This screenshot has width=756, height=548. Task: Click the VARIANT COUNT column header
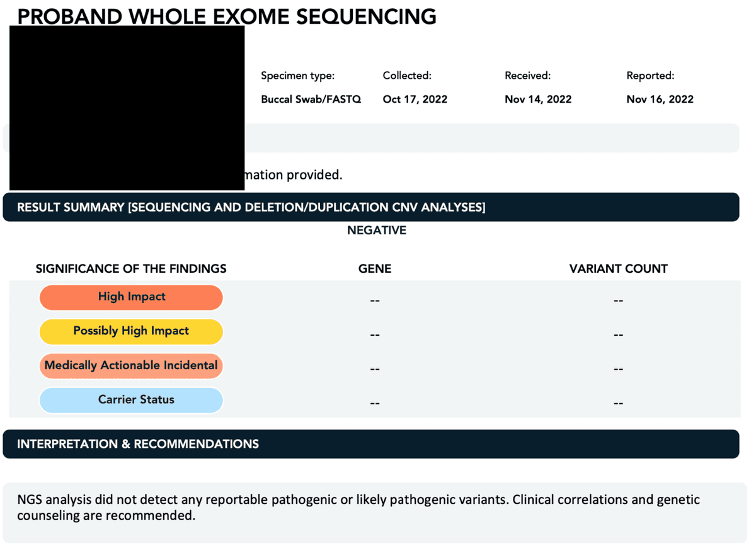point(618,269)
